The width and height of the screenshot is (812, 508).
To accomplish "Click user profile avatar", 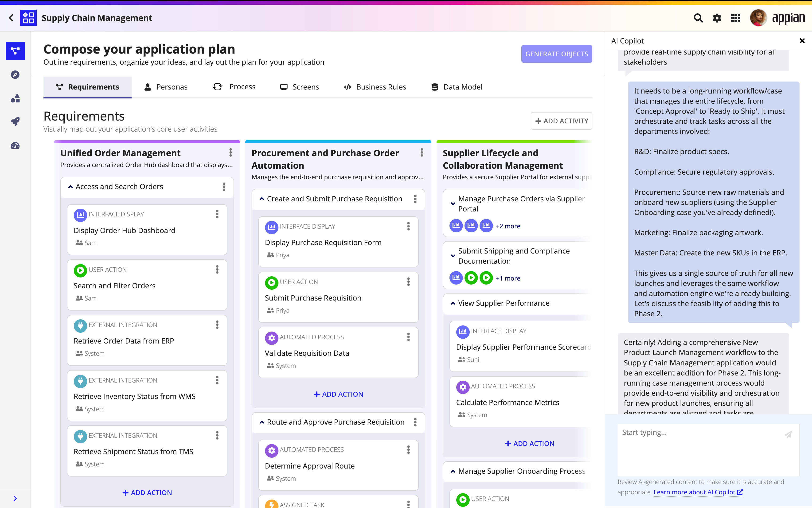I will pos(758,18).
